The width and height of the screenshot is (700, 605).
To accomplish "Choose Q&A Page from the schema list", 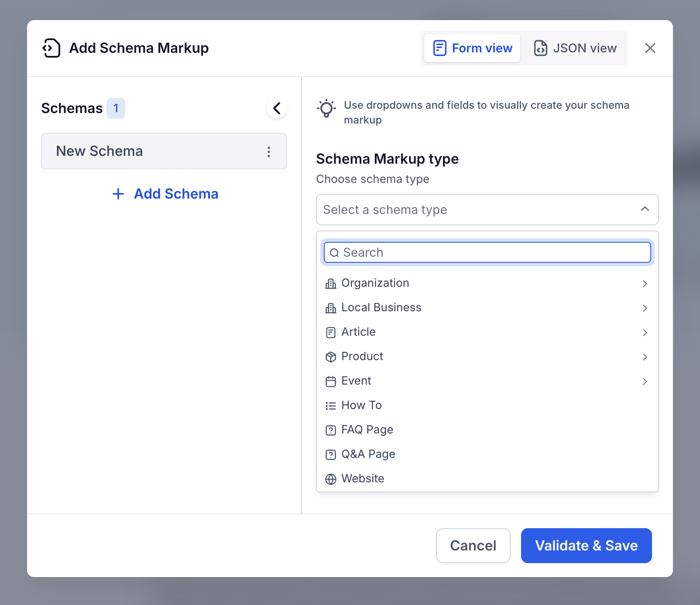I will pos(368,454).
